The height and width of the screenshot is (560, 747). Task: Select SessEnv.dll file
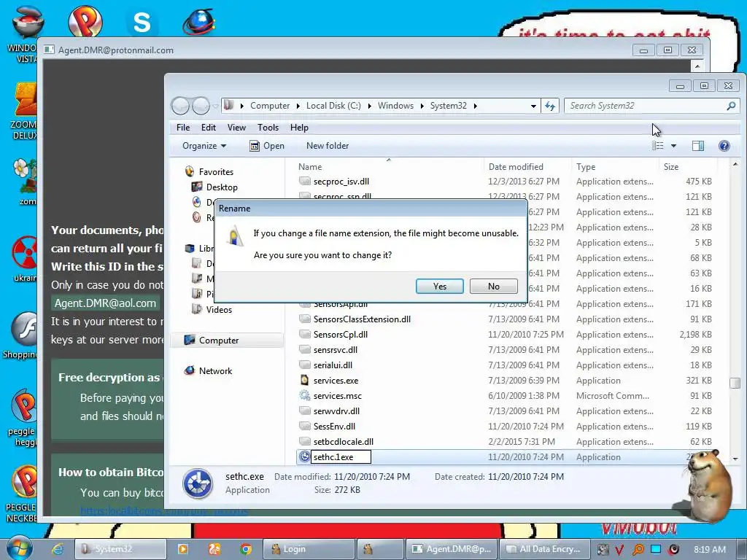pyautogui.click(x=334, y=426)
